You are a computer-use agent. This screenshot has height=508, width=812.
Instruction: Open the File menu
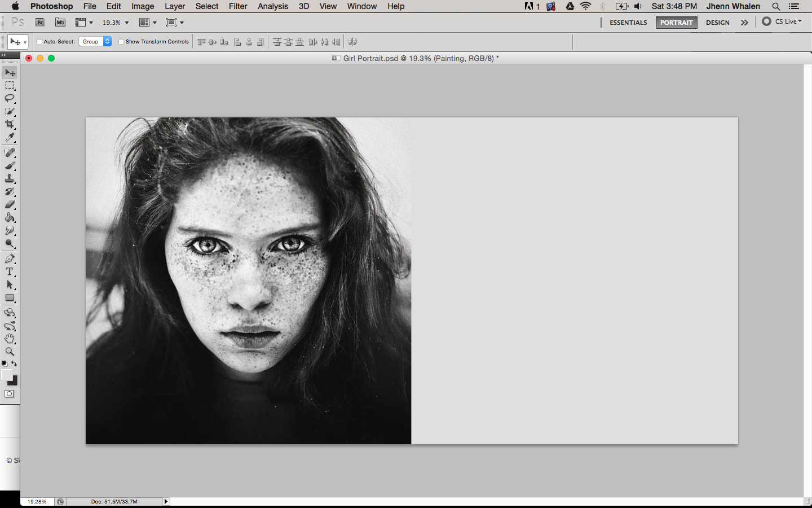click(x=90, y=6)
